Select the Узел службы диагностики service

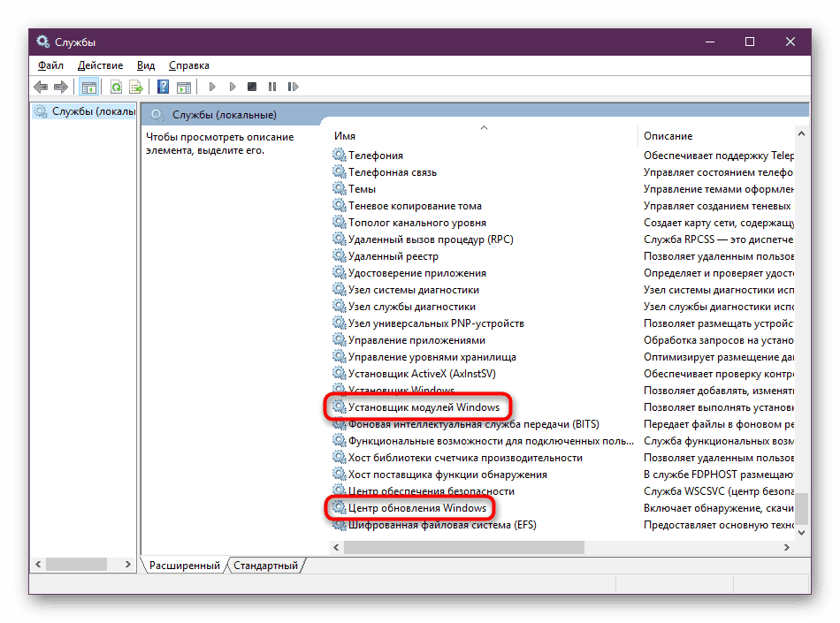411,307
